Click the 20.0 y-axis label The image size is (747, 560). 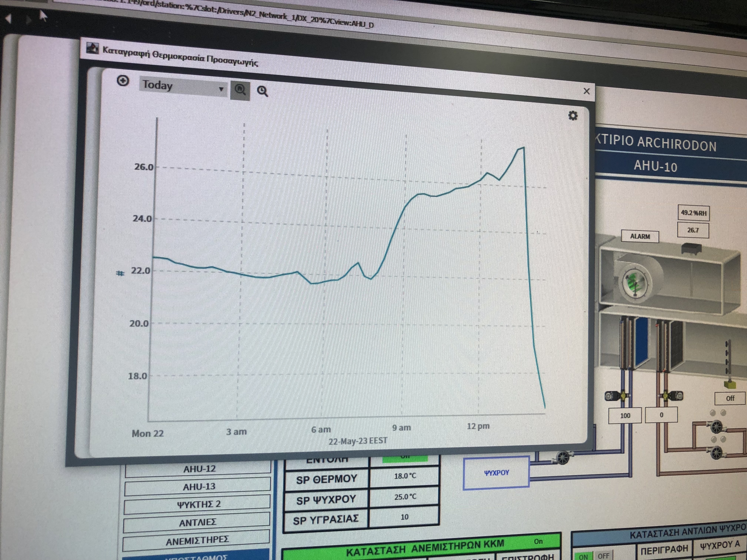[x=139, y=324]
